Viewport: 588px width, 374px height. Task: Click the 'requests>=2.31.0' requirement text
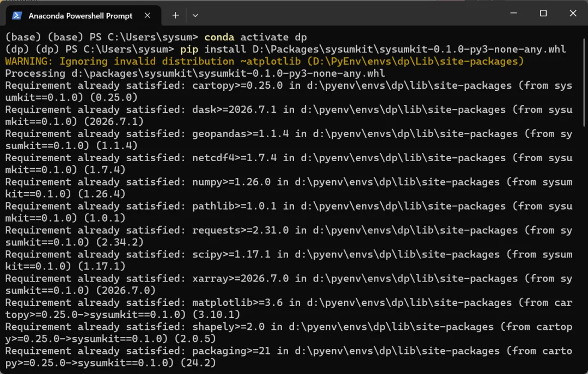241,230
